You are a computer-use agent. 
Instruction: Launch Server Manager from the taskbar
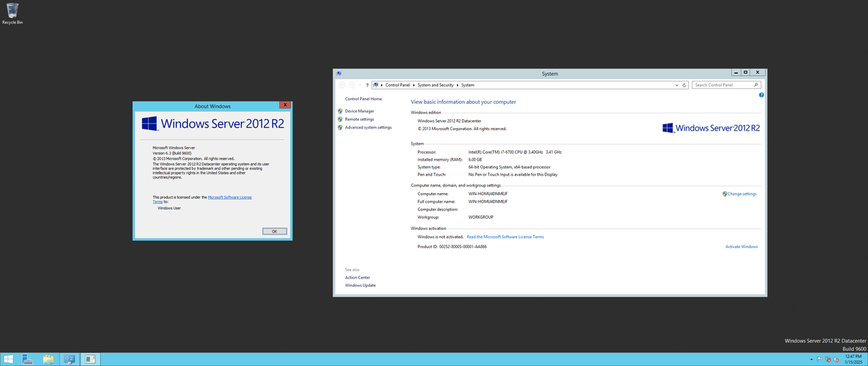click(x=28, y=359)
